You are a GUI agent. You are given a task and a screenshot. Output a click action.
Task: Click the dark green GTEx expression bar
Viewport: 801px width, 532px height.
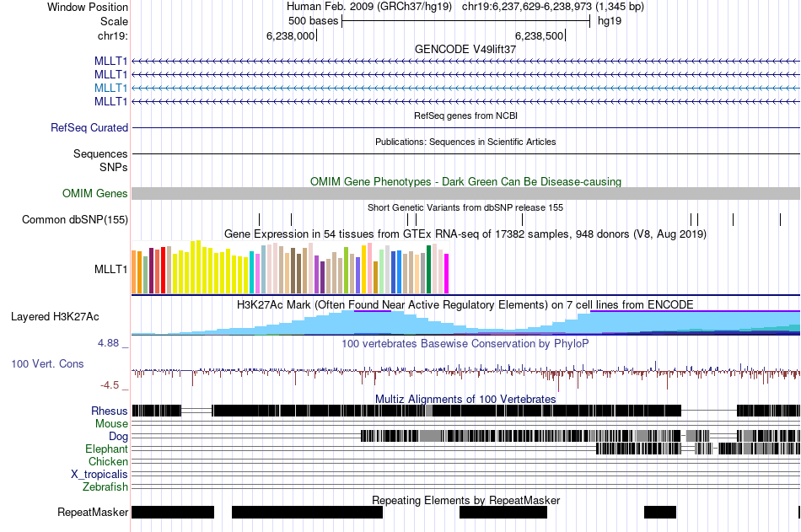(x=428, y=269)
